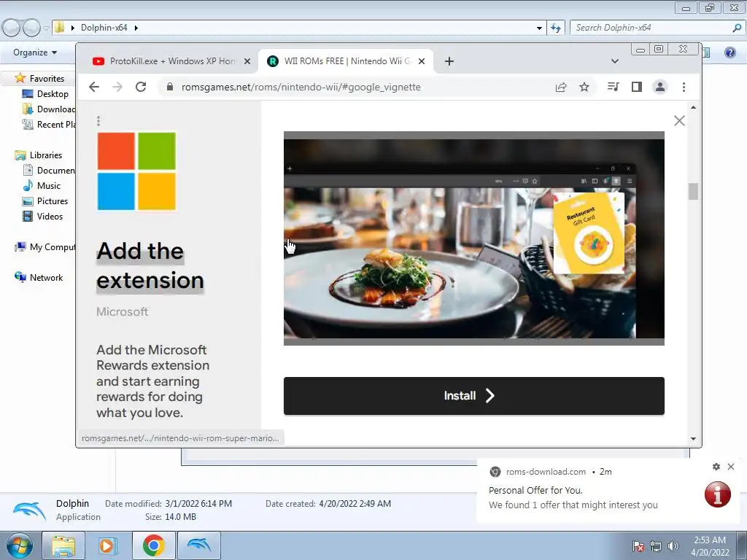747x560 pixels.
Task: Reload the romsgames page
Action: [141, 87]
